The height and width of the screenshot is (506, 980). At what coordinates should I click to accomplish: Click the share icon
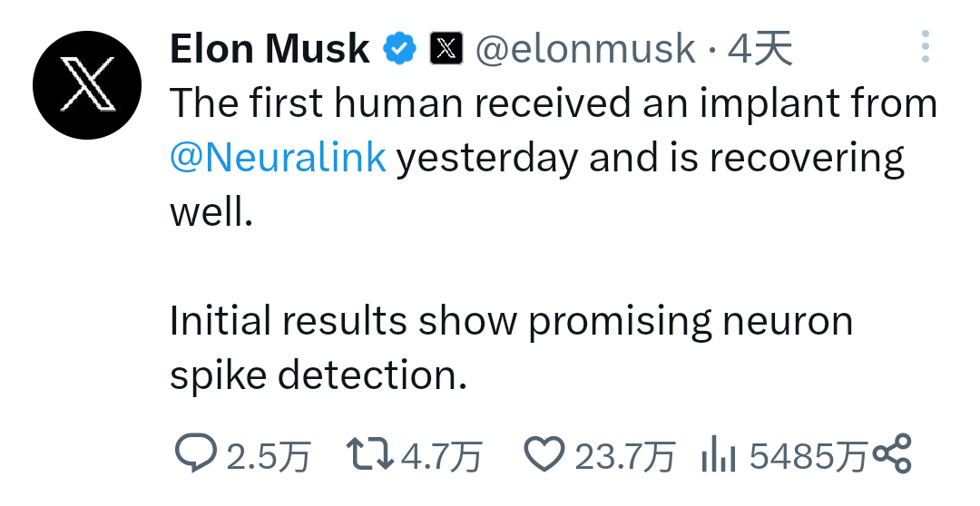tap(892, 453)
